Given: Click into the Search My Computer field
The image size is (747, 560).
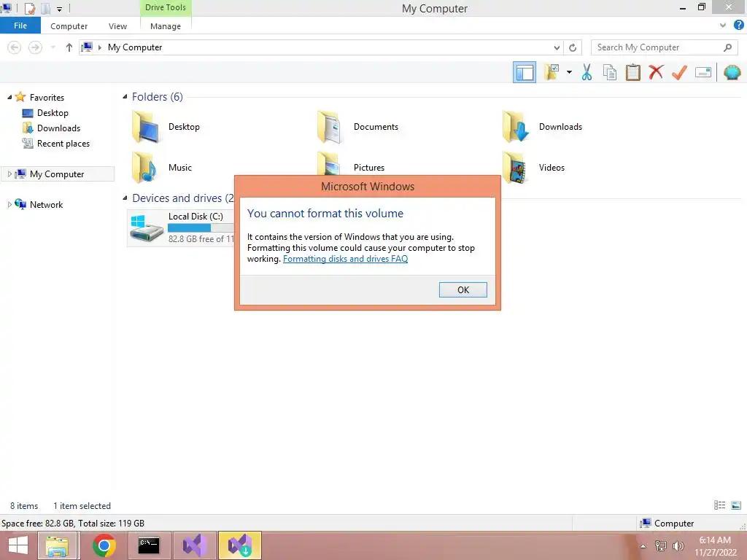Looking at the screenshot, I should point(664,47).
